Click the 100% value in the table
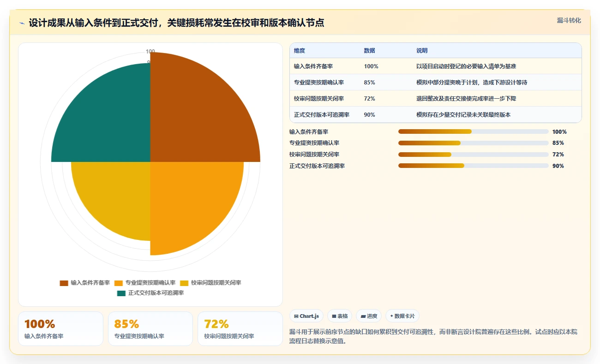 coord(371,66)
